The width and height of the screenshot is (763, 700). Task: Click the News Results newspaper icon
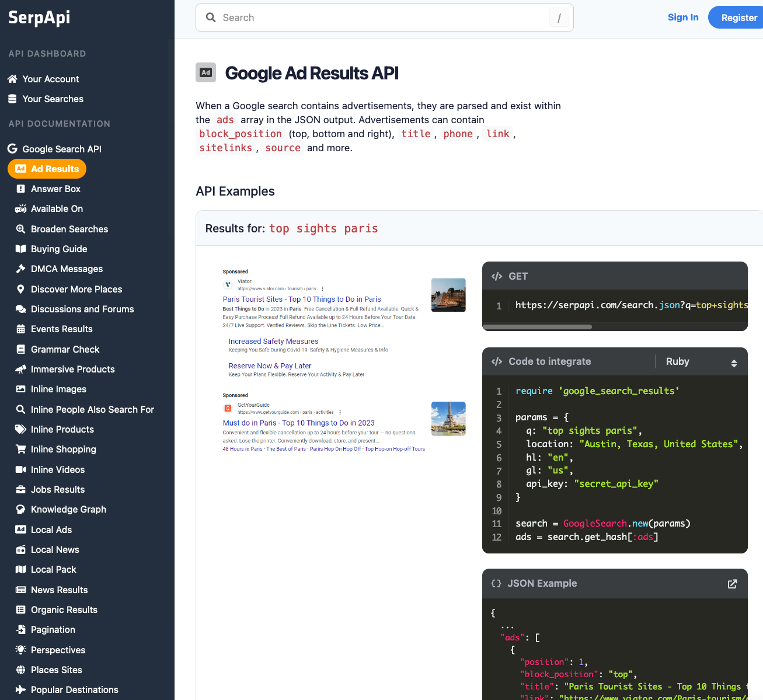click(x=20, y=590)
